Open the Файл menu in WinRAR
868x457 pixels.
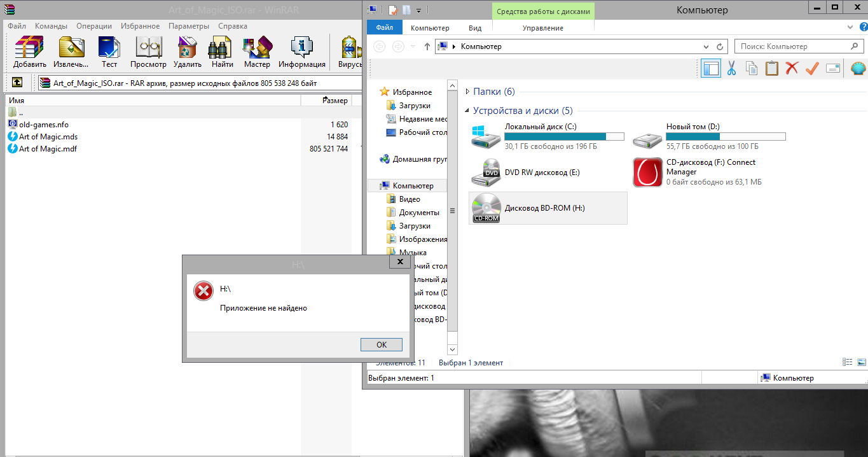pyautogui.click(x=17, y=26)
